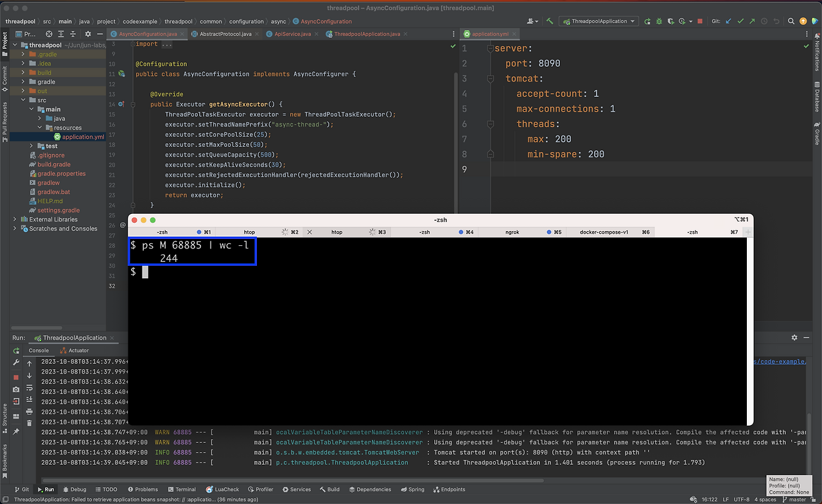
Task: Hide the Project tool window
Action: point(101,34)
